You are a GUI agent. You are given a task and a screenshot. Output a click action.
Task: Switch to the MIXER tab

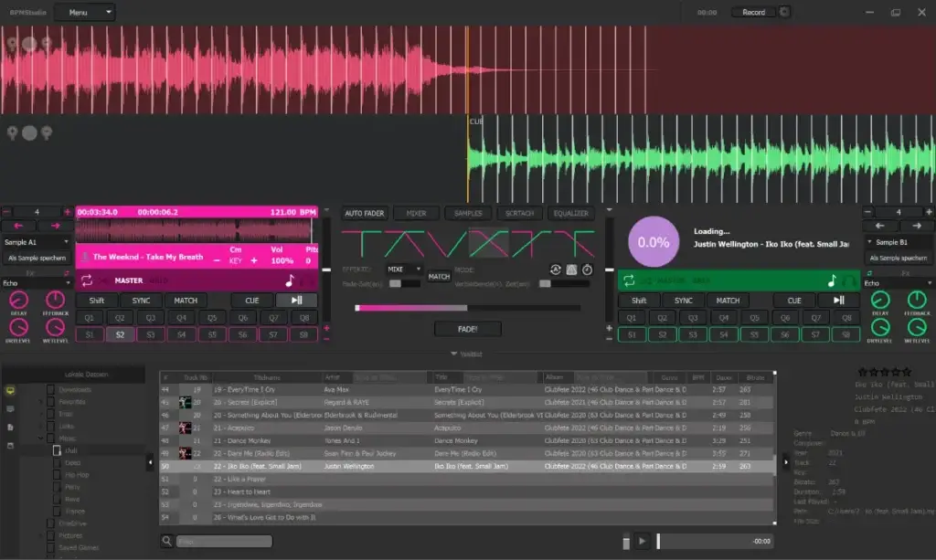click(416, 214)
